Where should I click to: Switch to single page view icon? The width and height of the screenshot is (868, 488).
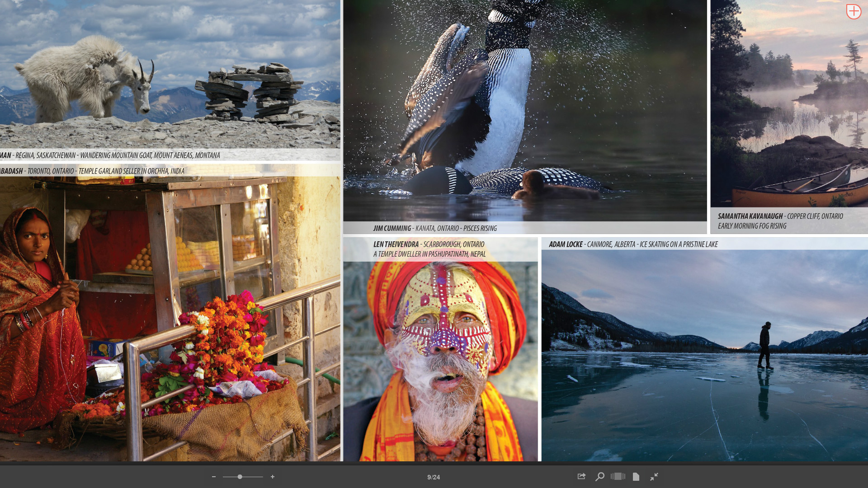pos(636,477)
